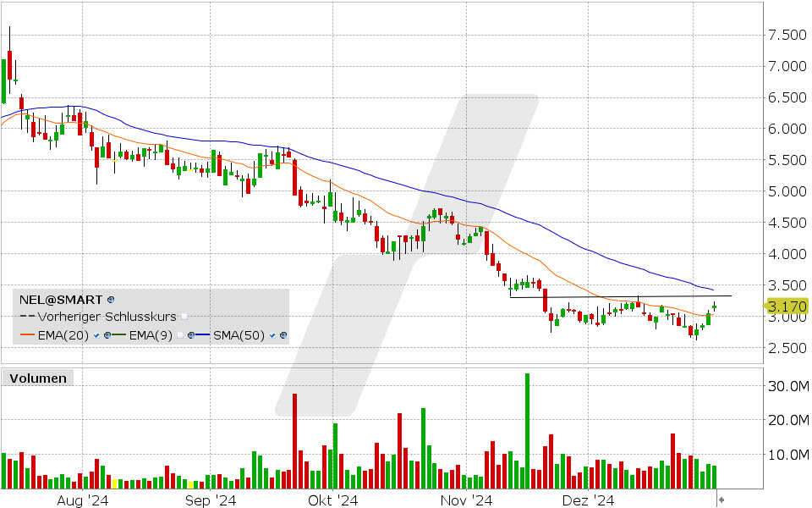Viewport: 812px width, 508px height.
Task: Click the 5.000 price axis label
Action: point(787,191)
